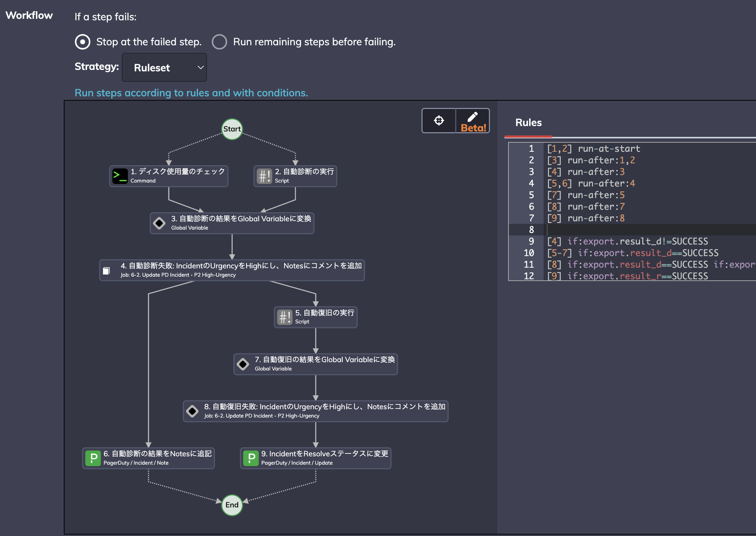
Task: Click the End node
Action: point(232,505)
